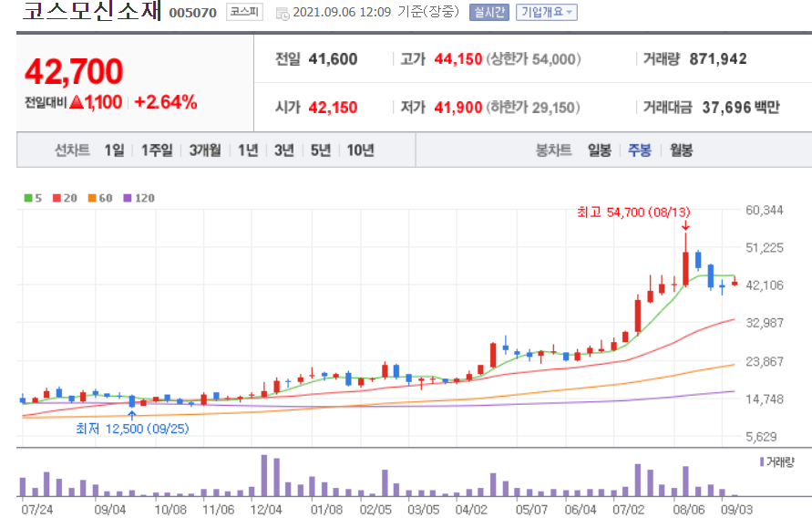
Task: Click the current price 42,700
Action: coord(74,71)
